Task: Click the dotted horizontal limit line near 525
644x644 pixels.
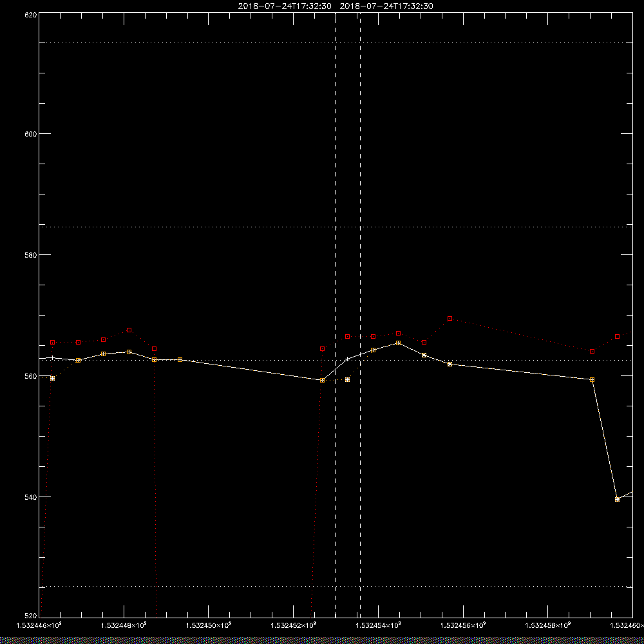Action: [336, 587]
